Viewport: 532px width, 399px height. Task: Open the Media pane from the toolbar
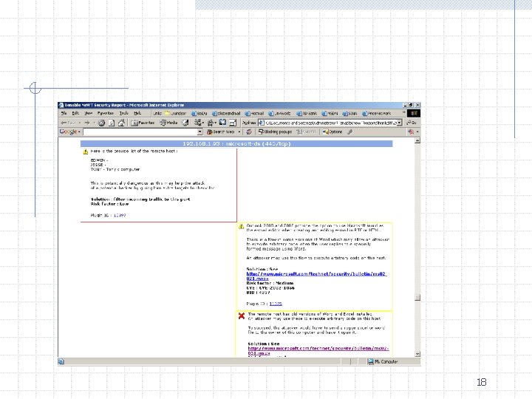[x=168, y=123]
